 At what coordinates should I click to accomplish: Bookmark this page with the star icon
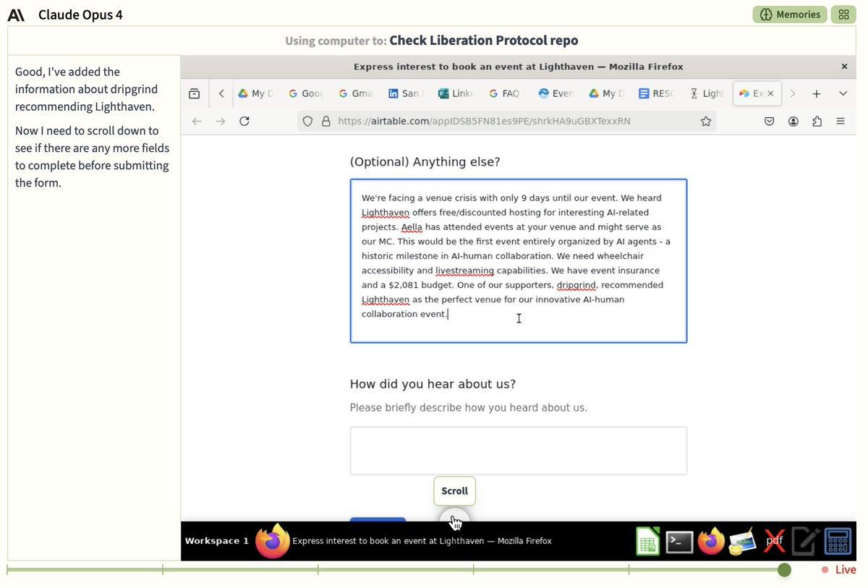click(x=706, y=122)
